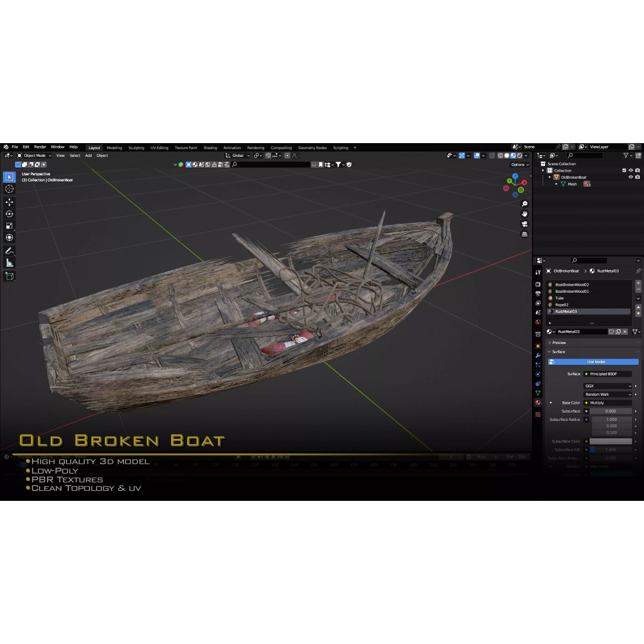
Task: Add a material slot with plus button
Action: pos(638,283)
